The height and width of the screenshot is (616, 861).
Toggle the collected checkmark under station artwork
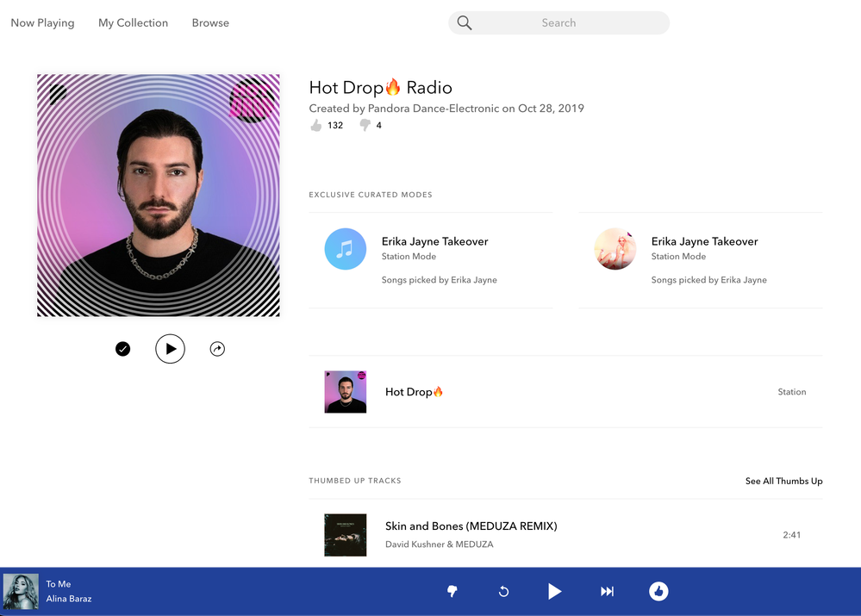122,349
